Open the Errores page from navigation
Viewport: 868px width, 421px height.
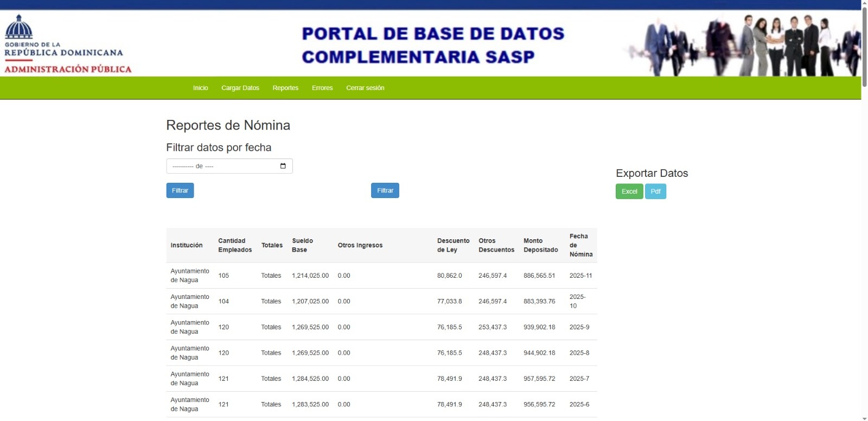[322, 88]
